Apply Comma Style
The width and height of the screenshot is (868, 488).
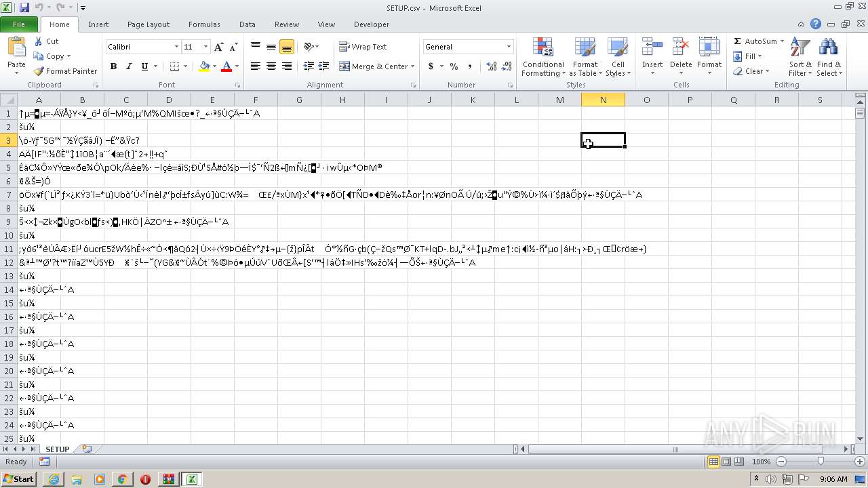(469, 66)
